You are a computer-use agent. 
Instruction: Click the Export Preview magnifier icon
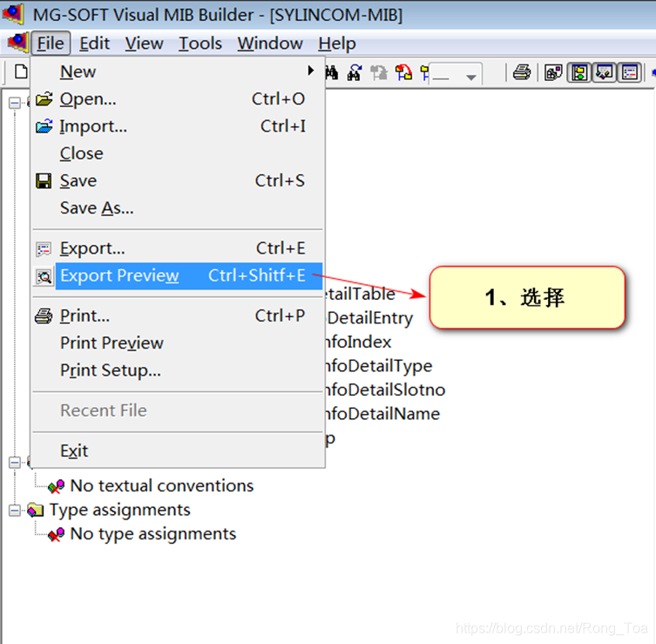click(x=44, y=276)
